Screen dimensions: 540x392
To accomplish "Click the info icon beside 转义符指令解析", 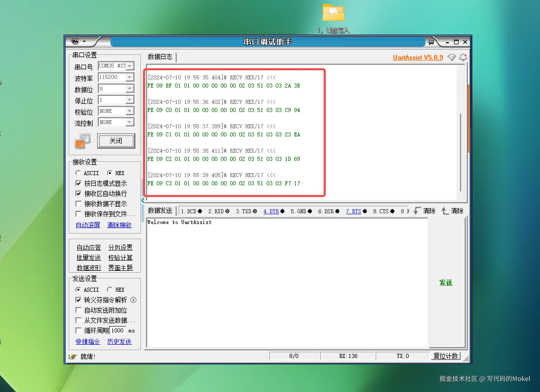I will (x=133, y=300).
